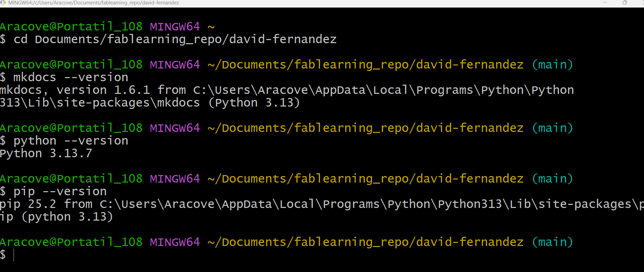Minimize the MINGW64 terminal window
This screenshot has width=644, height=272.
pos(605,3)
